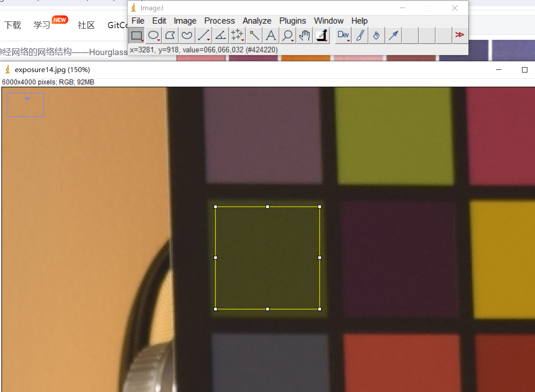The image size is (535, 392).
Task: Open the Process menu
Action: [x=219, y=21]
